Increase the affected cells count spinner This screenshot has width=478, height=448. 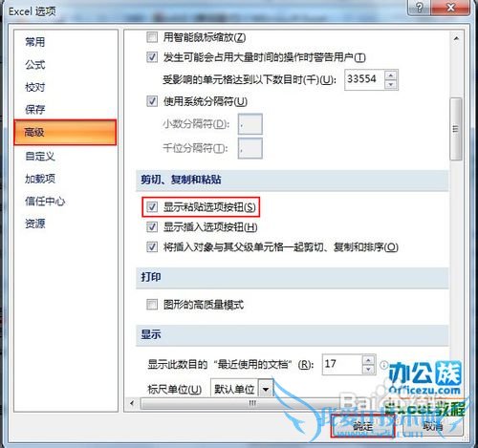point(390,75)
